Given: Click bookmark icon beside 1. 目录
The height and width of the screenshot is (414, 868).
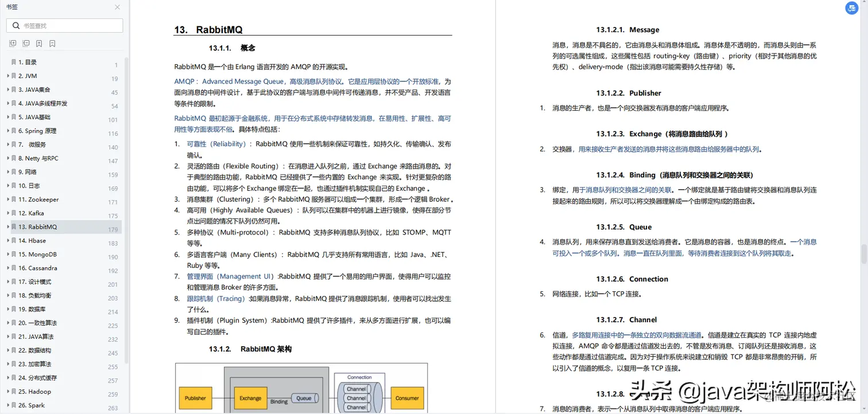Looking at the screenshot, I should [x=14, y=62].
